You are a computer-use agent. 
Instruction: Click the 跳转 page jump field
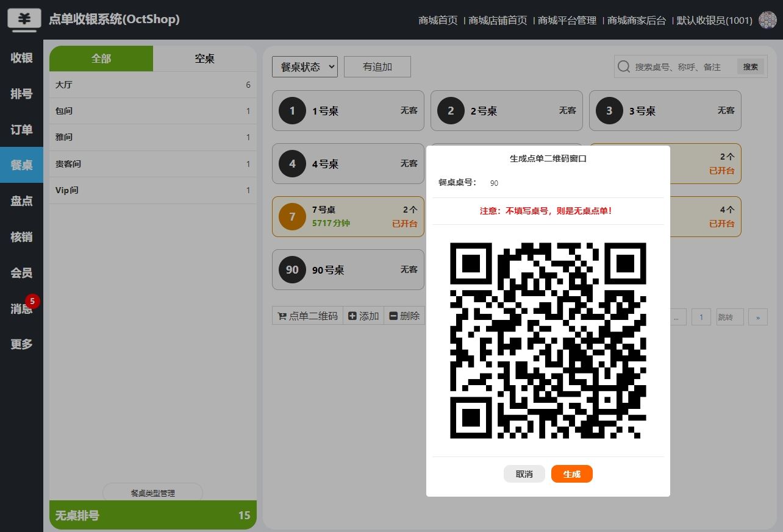pyautogui.click(x=730, y=317)
